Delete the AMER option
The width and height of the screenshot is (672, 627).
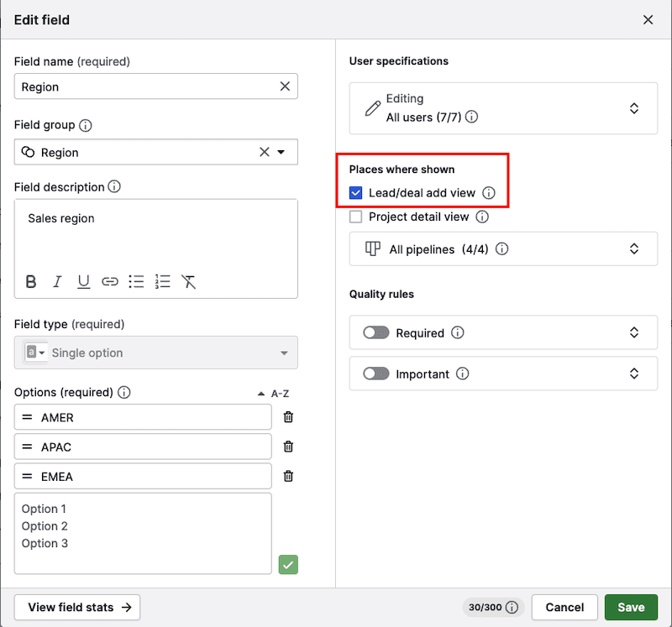[x=288, y=417]
